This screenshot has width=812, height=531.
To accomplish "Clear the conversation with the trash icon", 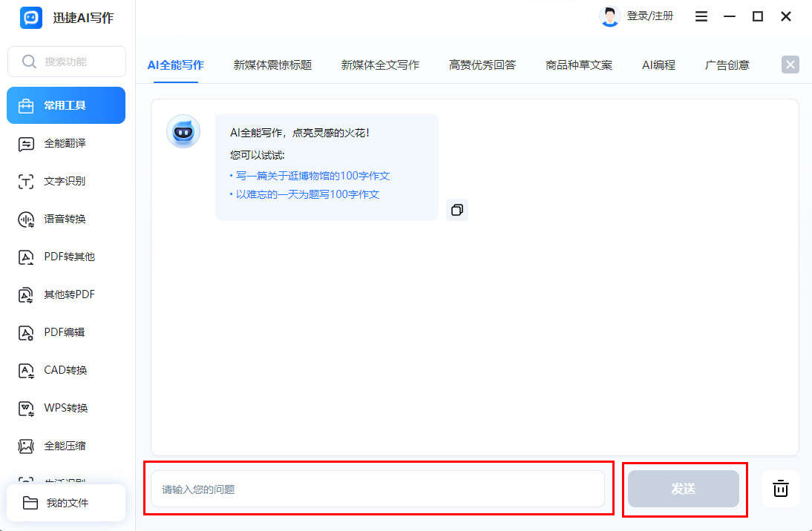I will click(x=780, y=489).
